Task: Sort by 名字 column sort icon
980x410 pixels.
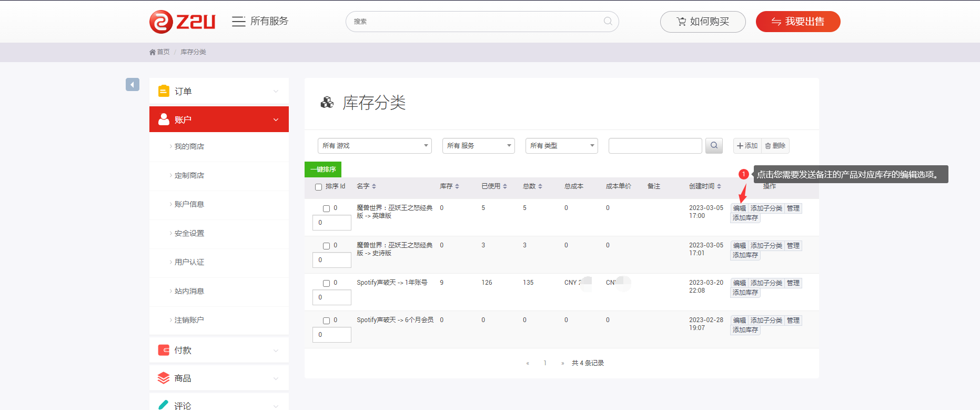Action: pos(374,186)
